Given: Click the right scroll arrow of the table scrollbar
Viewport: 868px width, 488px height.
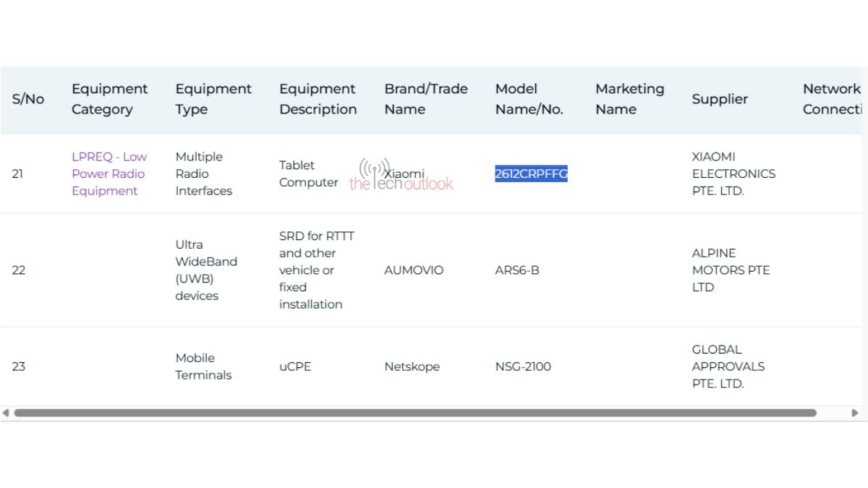Looking at the screenshot, I should [x=855, y=413].
